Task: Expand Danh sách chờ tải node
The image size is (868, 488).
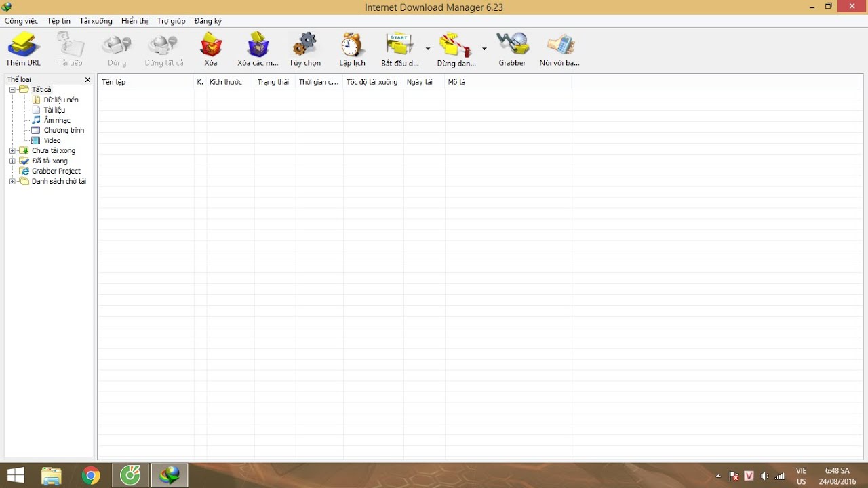Action: click(x=12, y=181)
